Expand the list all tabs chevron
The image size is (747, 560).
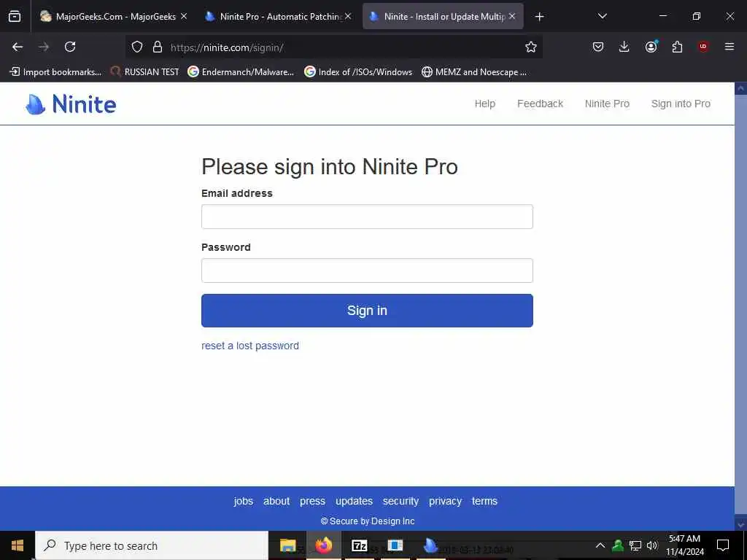coord(602,16)
